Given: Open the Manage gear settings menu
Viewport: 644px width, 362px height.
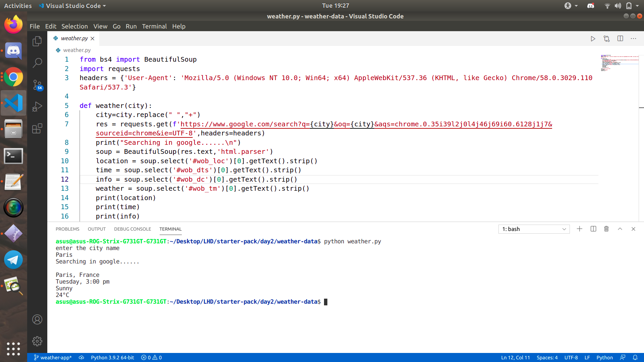Looking at the screenshot, I should 37,341.
